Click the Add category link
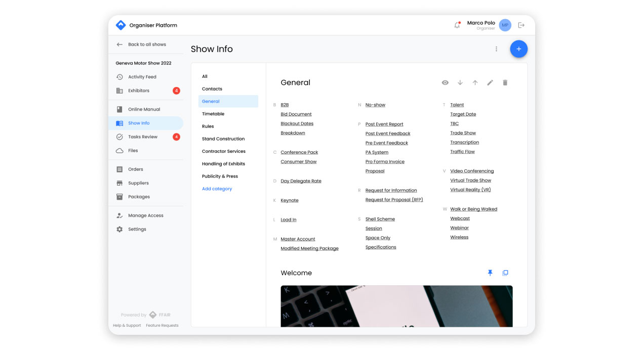Screen dimensions: 644x354 coord(217,189)
